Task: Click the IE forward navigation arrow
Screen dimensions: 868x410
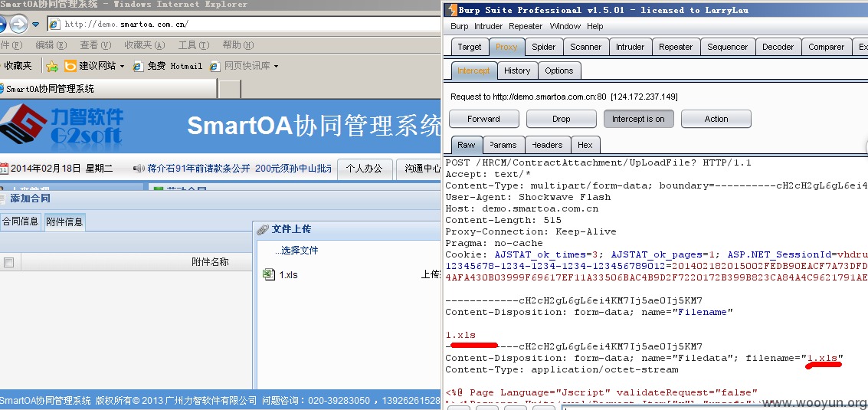Action: point(18,24)
